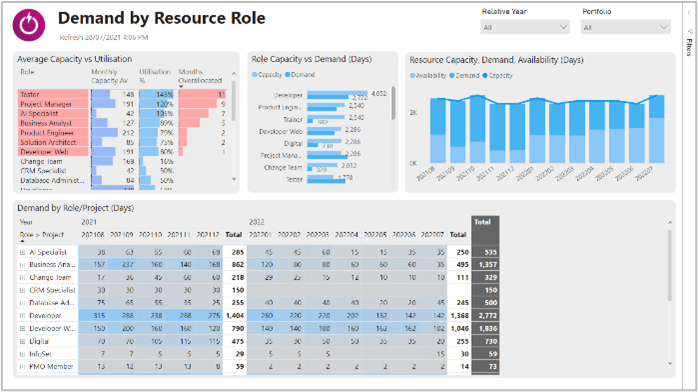Click the Utilisation % column header

(x=155, y=76)
